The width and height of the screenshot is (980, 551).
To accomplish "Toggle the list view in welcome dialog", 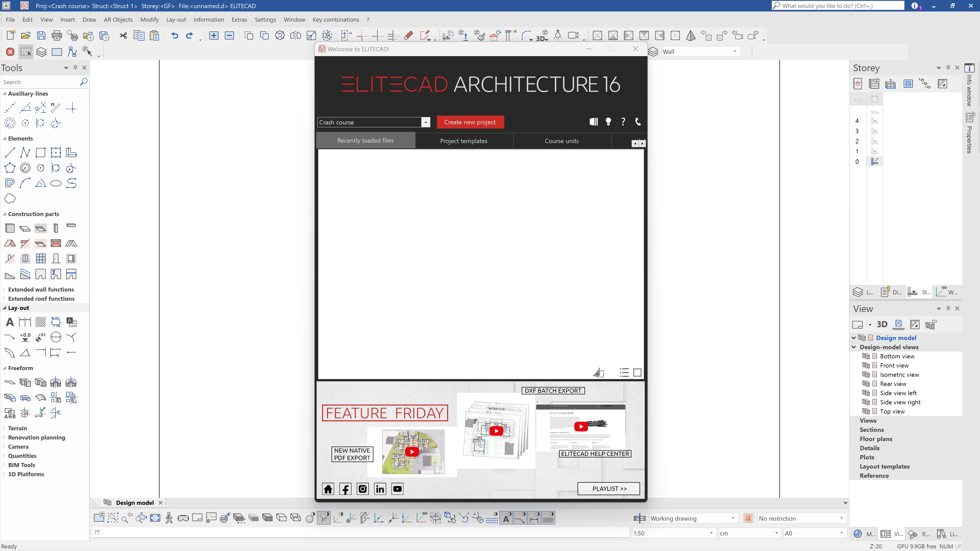I will coord(624,372).
